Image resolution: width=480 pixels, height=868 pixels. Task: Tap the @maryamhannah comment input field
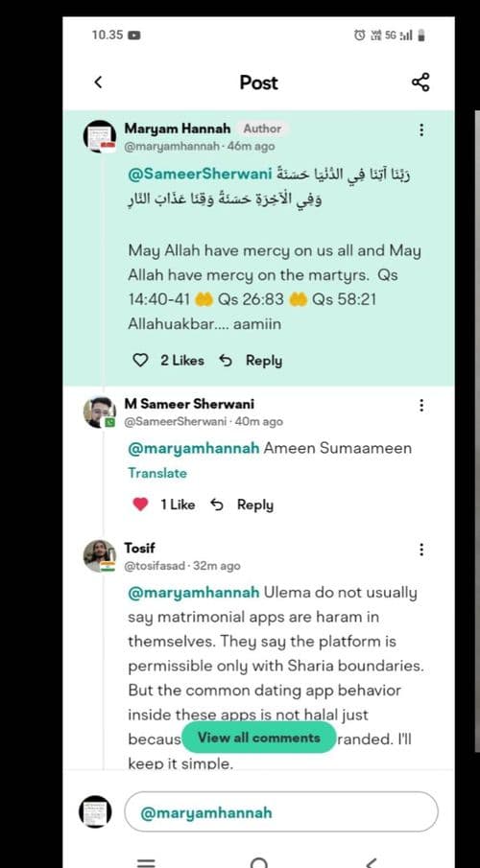(x=281, y=812)
